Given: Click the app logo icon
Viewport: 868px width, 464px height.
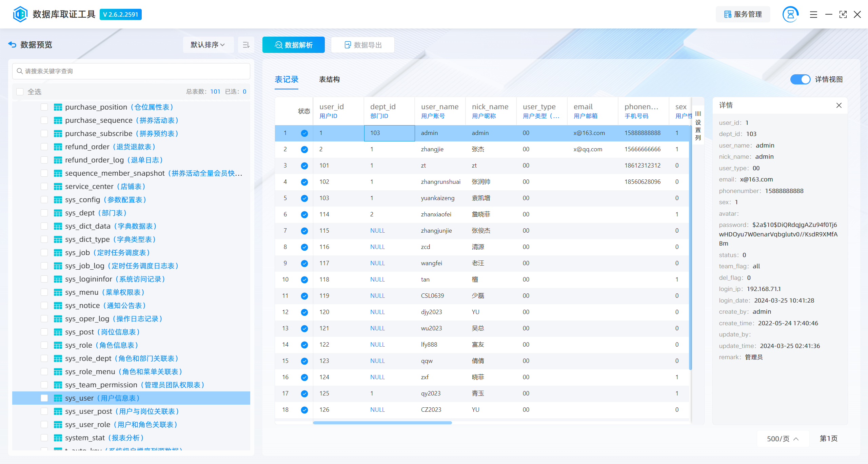Looking at the screenshot, I should click(x=20, y=14).
